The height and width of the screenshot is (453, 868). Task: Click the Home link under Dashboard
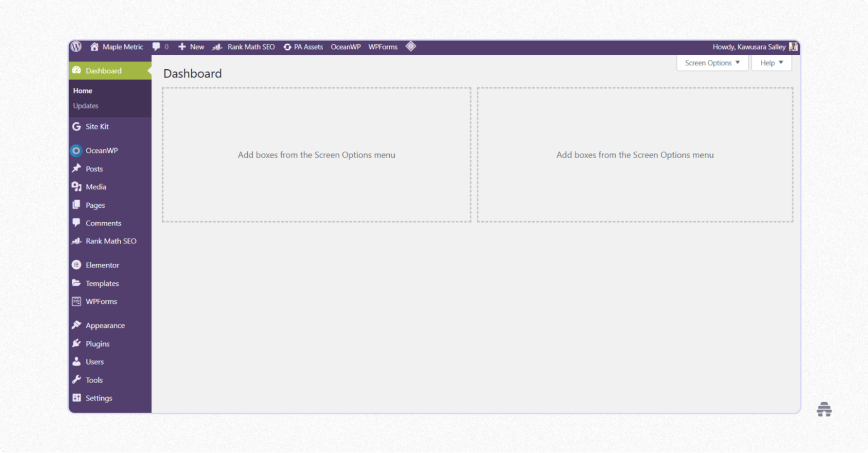coord(82,90)
